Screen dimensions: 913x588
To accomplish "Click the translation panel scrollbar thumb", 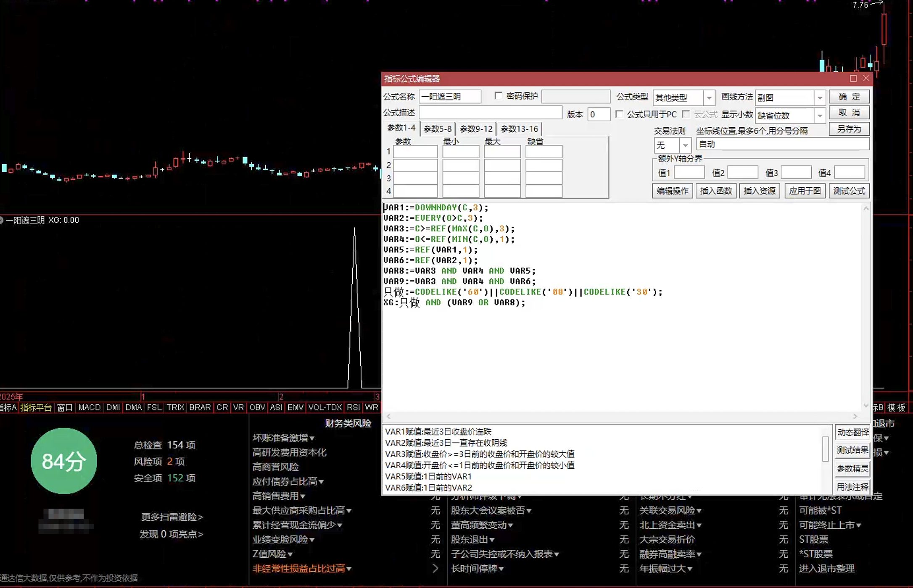I will [x=826, y=449].
